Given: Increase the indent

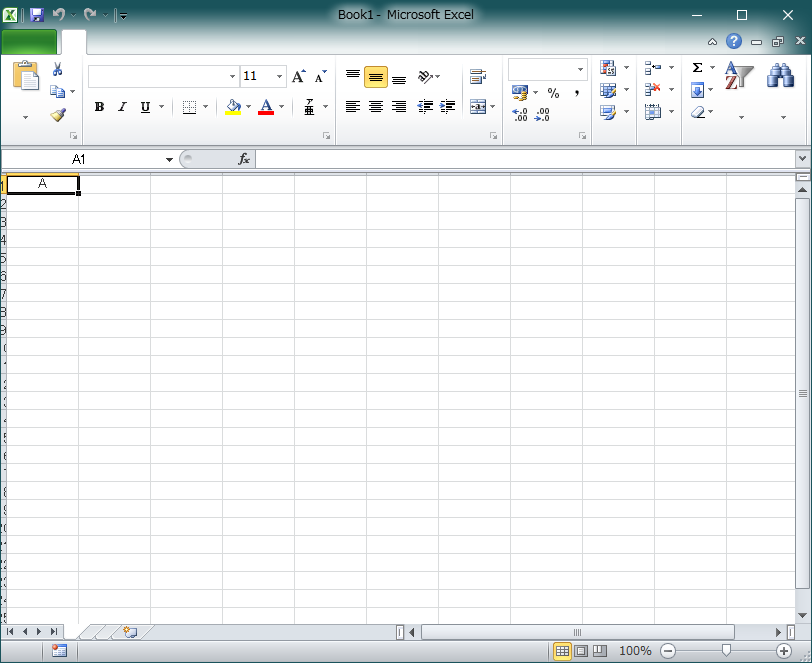Looking at the screenshot, I should point(447,107).
